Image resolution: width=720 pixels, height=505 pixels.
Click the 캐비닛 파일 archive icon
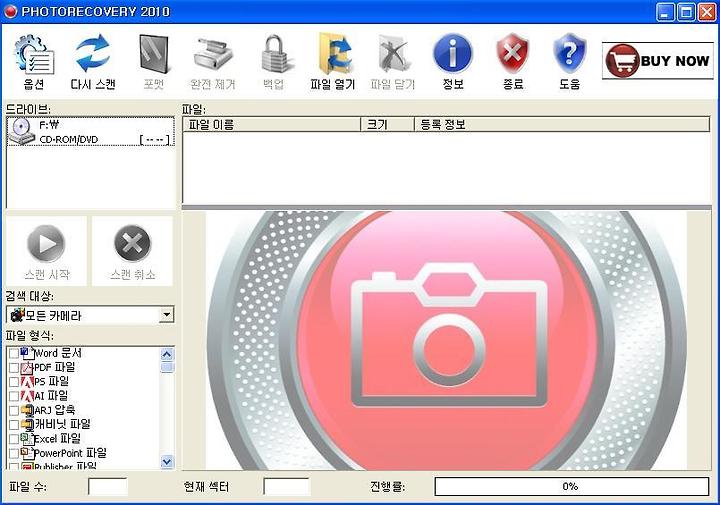tap(28, 424)
